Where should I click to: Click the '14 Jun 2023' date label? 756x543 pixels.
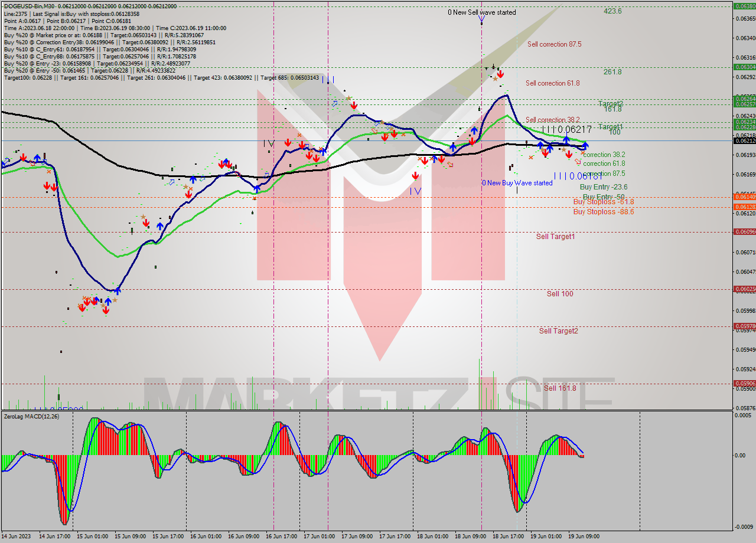tap(17, 537)
